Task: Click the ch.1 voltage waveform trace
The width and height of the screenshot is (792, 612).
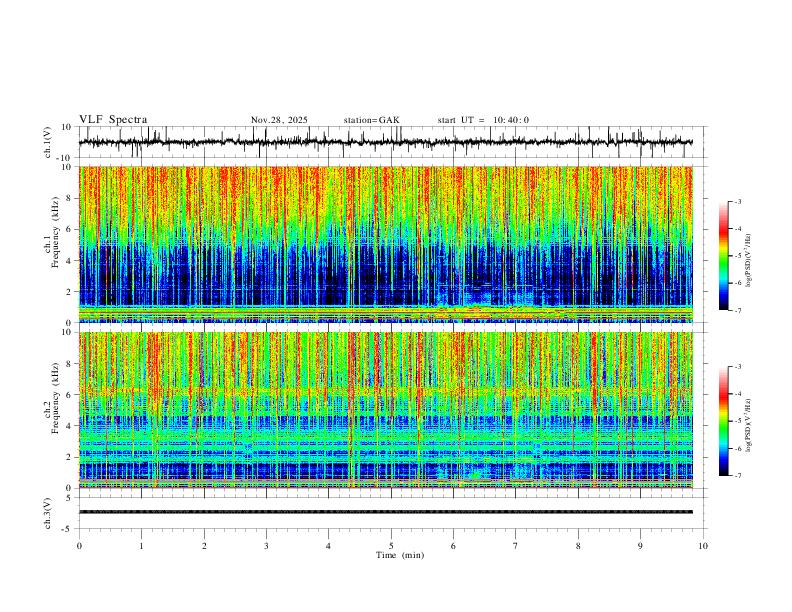Action: pos(385,142)
